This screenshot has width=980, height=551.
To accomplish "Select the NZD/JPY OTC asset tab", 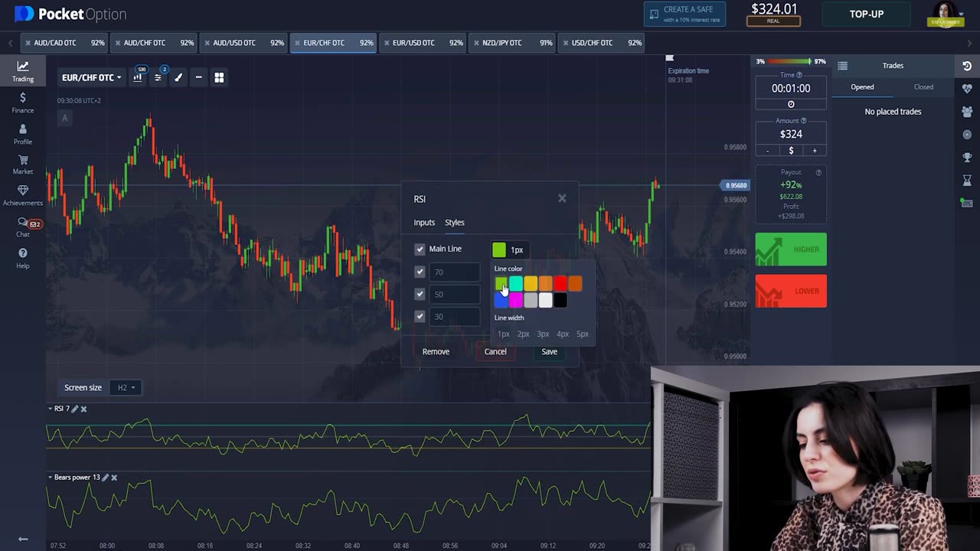I will pyautogui.click(x=511, y=43).
